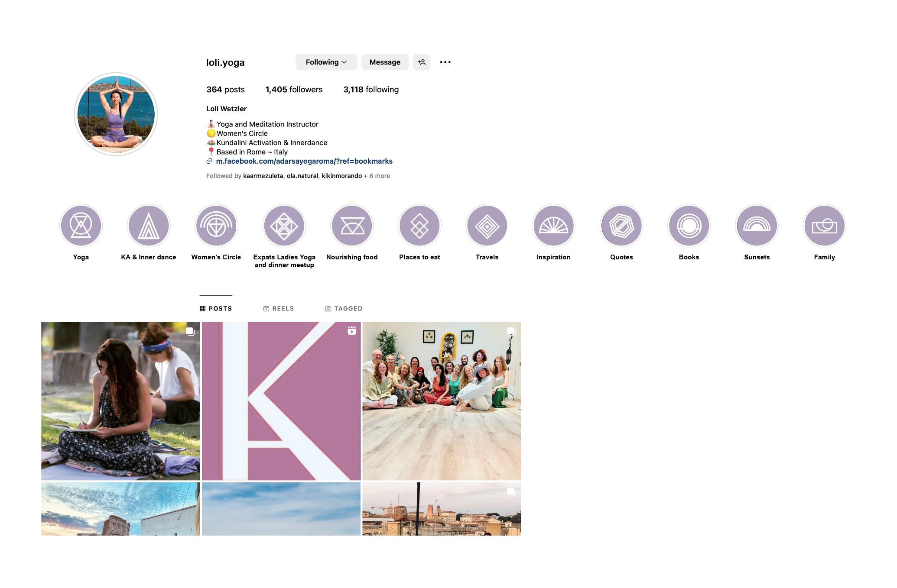Click the add-person suggestions icon
This screenshot has height=588, width=897.
pos(422,62)
